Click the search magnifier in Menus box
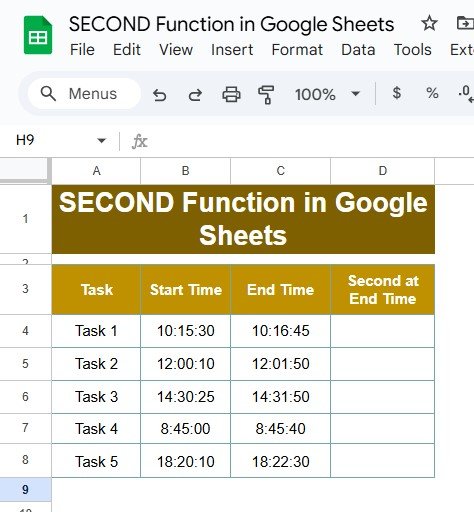 (48, 94)
